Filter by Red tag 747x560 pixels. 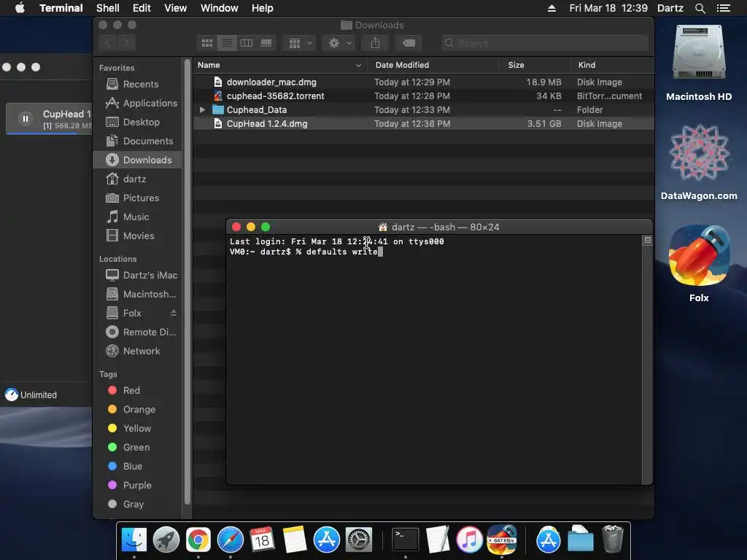(138, 391)
